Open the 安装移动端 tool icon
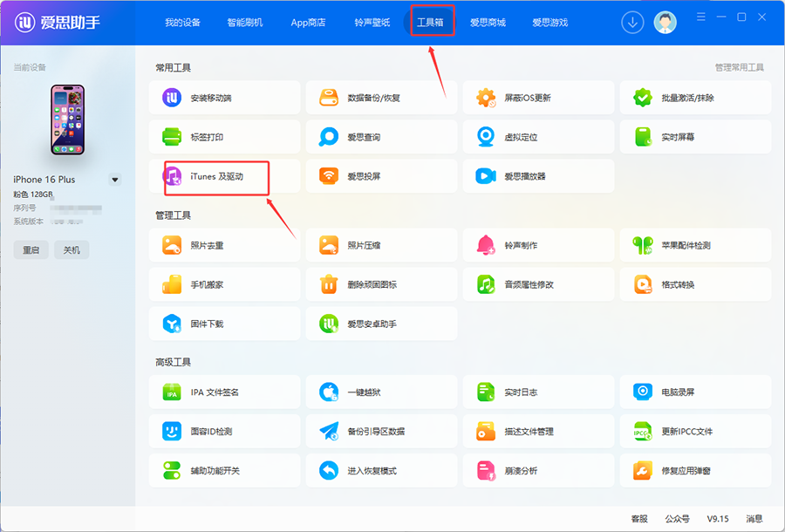Screen dimensions: 785x532 tap(172, 98)
